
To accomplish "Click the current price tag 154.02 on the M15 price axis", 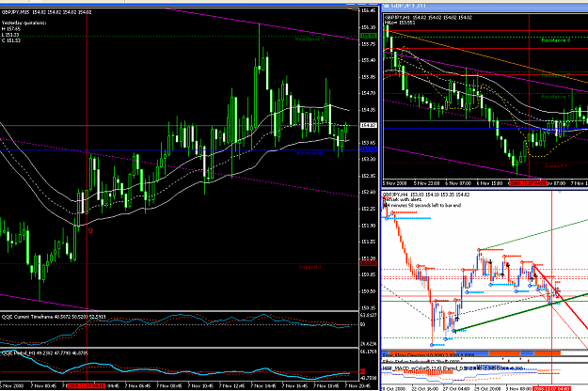I will (369, 125).
